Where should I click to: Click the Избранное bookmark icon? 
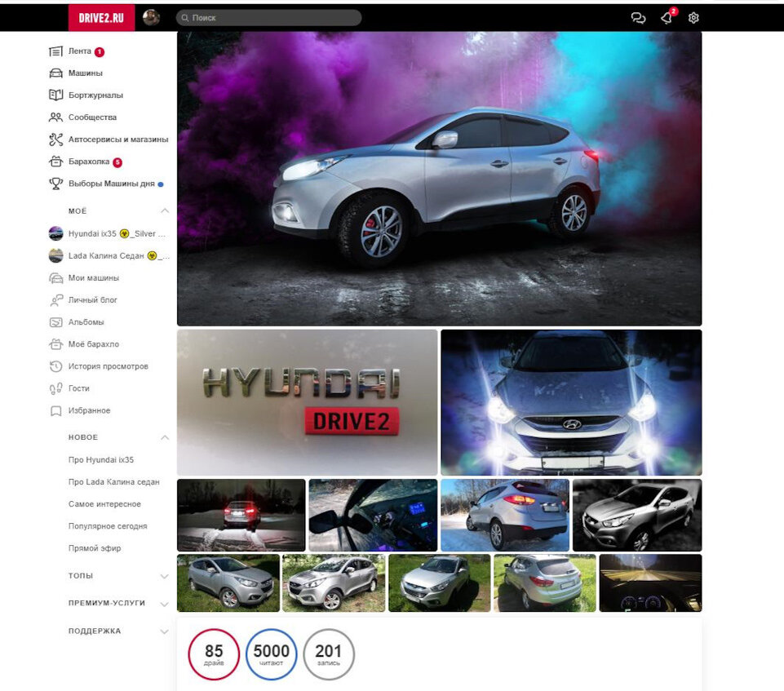point(55,411)
